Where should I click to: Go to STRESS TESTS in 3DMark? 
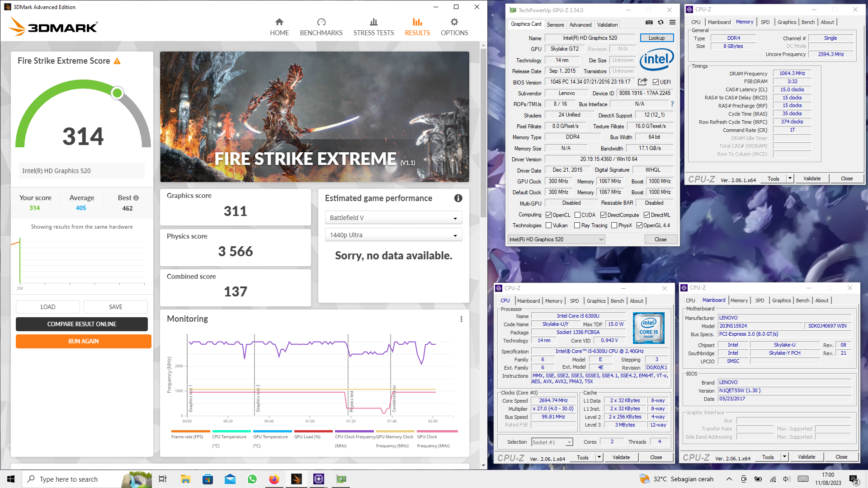pyautogui.click(x=373, y=27)
